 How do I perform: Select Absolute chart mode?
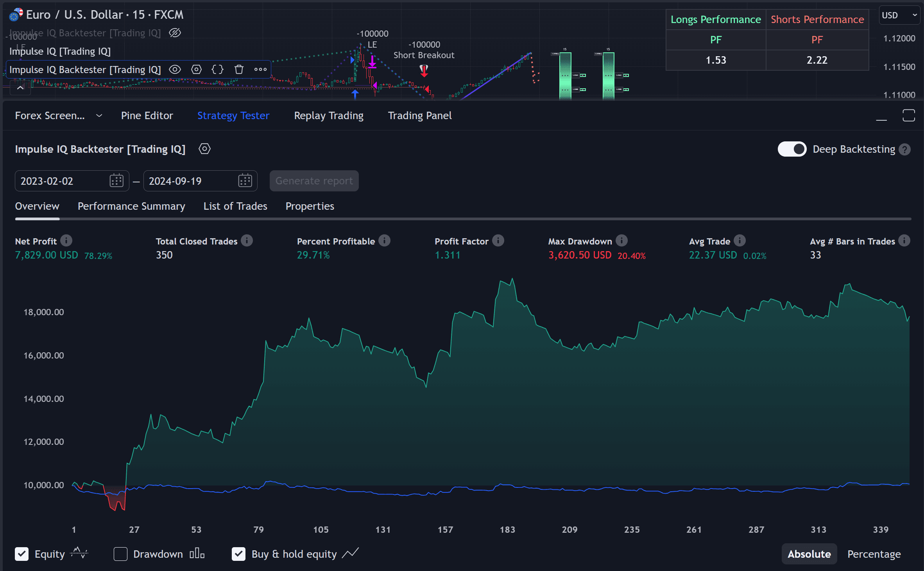click(809, 554)
